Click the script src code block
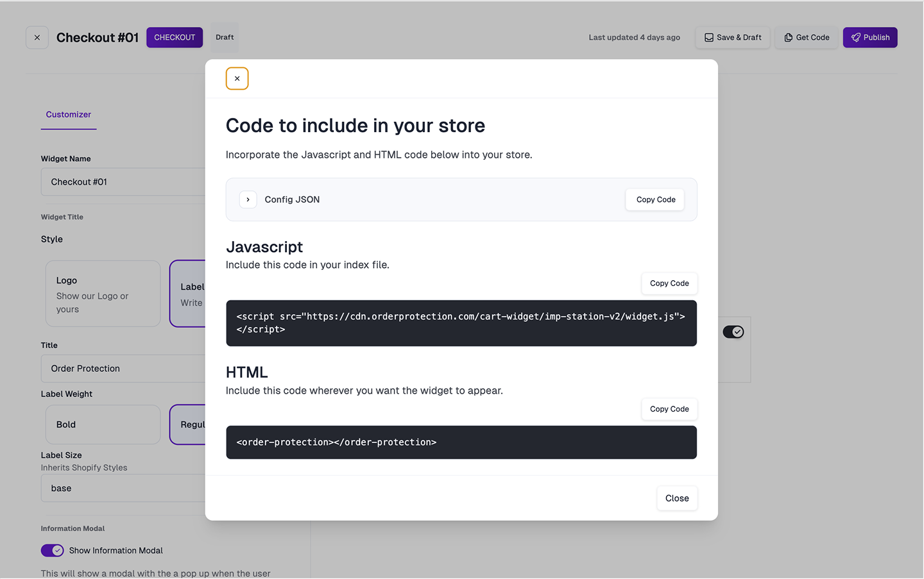 click(x=461, y=323)
